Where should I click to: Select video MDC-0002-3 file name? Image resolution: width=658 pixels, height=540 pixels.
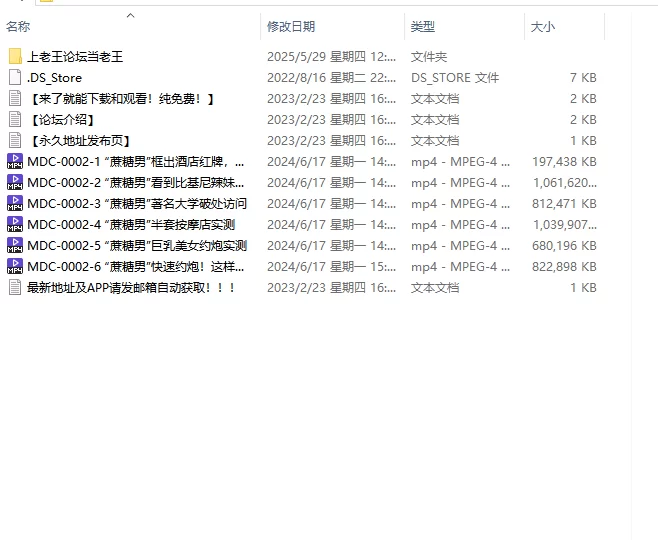click(137, 203)
